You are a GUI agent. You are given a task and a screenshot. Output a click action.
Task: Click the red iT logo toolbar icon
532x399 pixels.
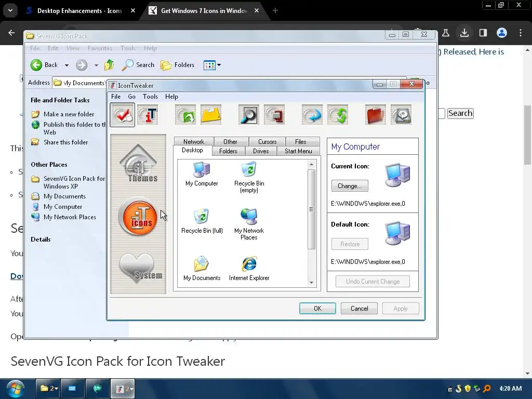point(148,115)
